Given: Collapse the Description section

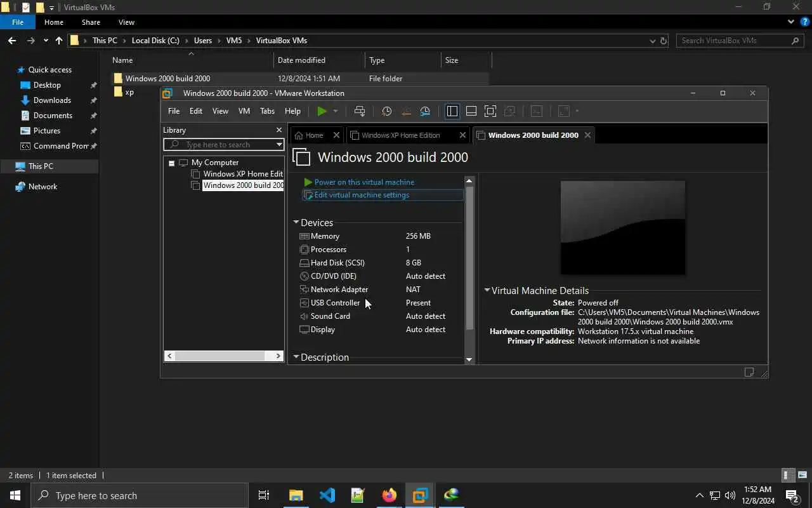Looking at the screenshot, I should (x=296, y=358).
